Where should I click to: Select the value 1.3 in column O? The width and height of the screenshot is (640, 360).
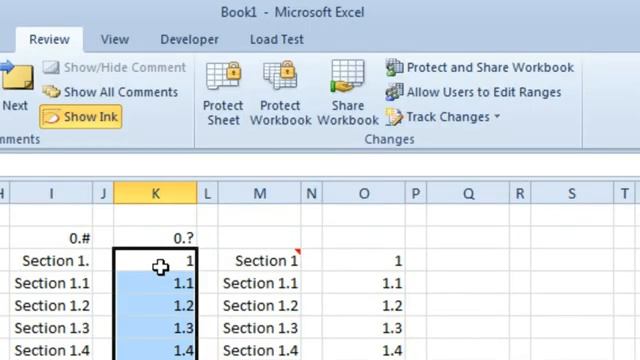[x=364, y=328]
